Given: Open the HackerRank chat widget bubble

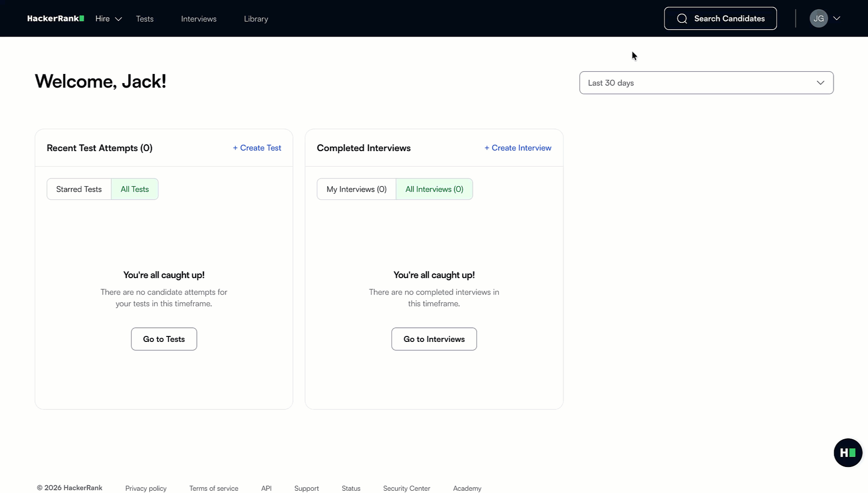Looking at the screenshot, I should pos(847,452).
